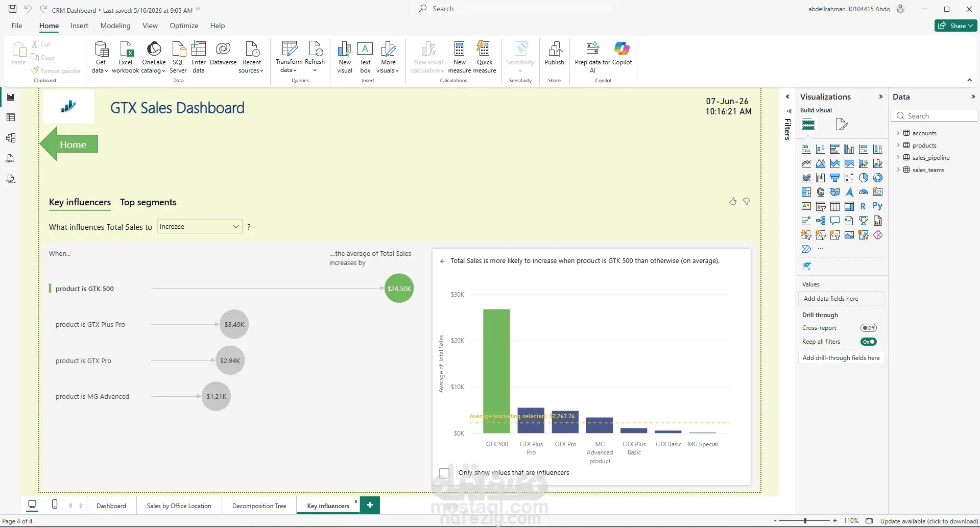
Task: Collapse the Visualizations pane
Action: tap(880, 97)
